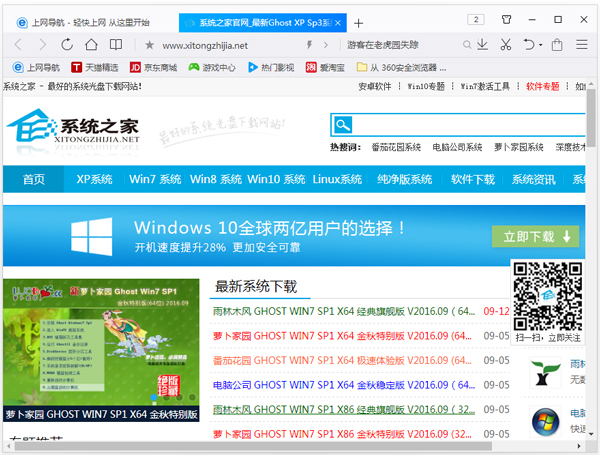Click the address bar URL www.xitongzhijia.net

205,46
